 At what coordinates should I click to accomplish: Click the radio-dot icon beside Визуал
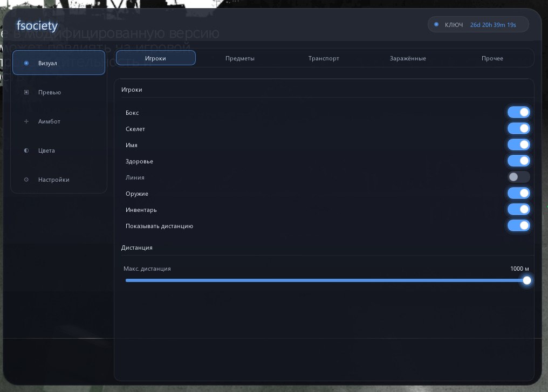click(26, 63)
